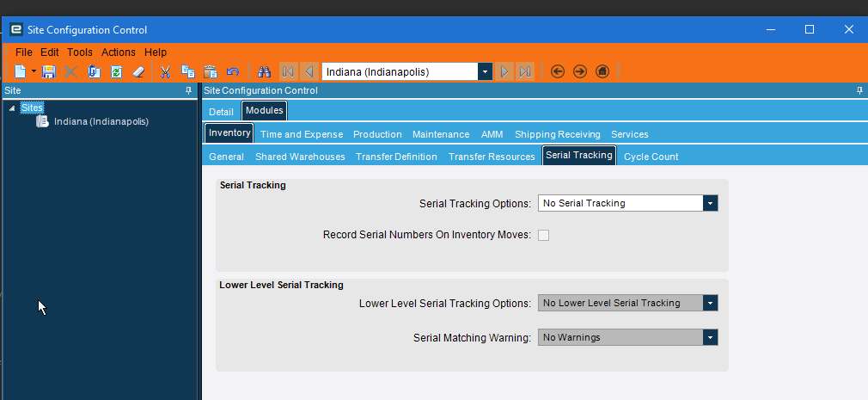Select the Production module tab
Screen dimensions: 868x400
point(377,134)
